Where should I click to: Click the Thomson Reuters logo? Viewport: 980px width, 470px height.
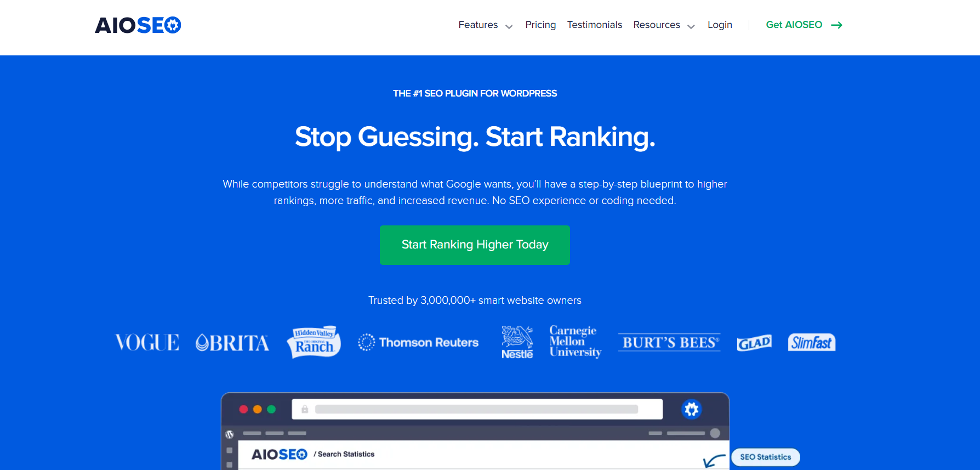tap(418, 343)
